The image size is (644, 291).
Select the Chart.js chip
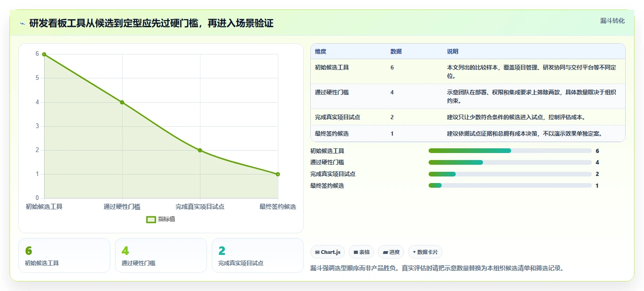click(x=328, y=252)
